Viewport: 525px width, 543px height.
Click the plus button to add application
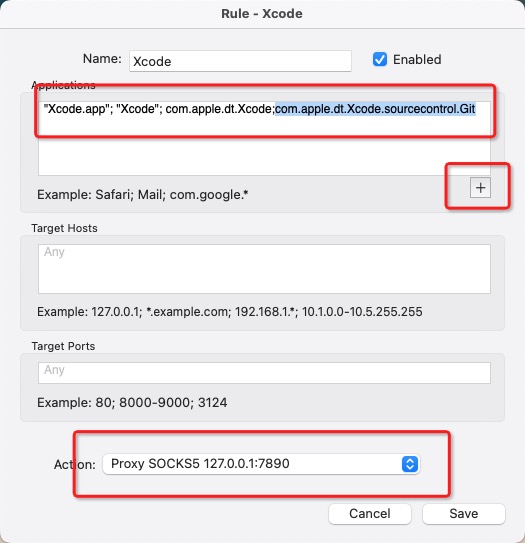(480, 188)
